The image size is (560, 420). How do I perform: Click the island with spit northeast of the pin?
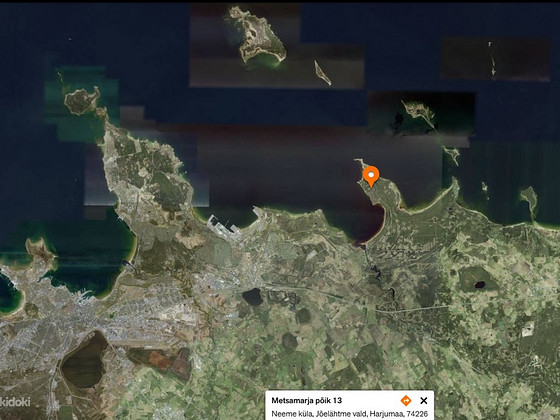pyautogui.click(x=419, y=114)
